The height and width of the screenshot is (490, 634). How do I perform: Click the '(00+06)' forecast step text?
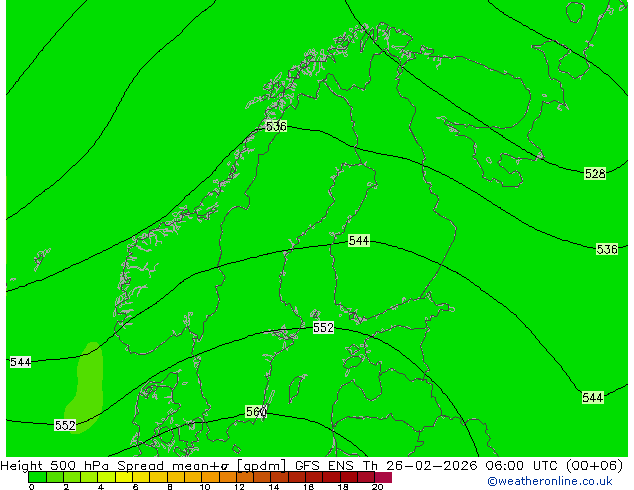[594, 466]
